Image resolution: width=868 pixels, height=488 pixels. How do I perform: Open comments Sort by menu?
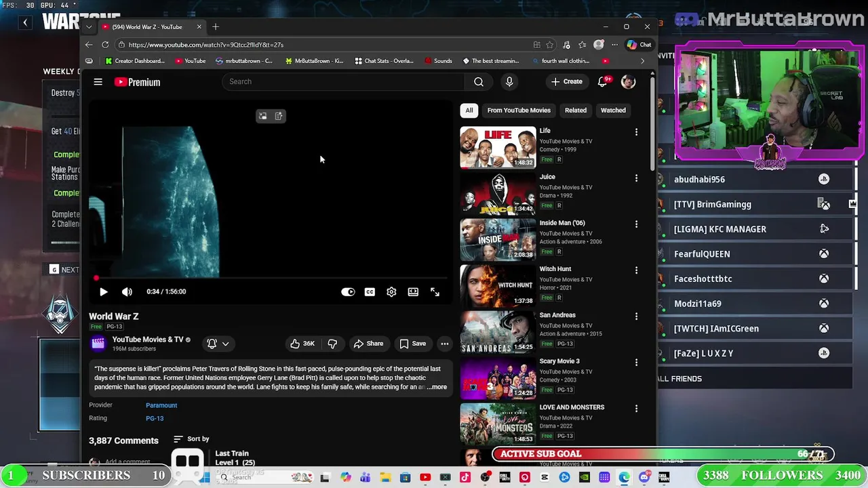tap(191, 439)
